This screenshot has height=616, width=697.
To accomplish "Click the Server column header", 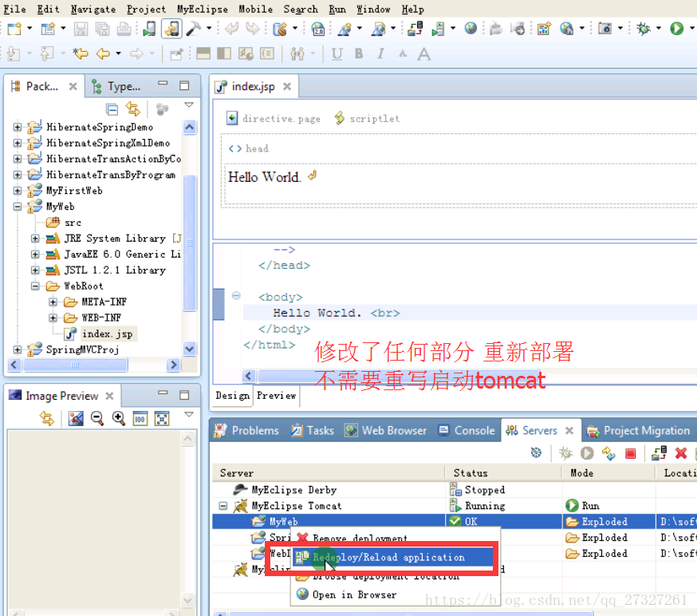I will click(329, 473).
